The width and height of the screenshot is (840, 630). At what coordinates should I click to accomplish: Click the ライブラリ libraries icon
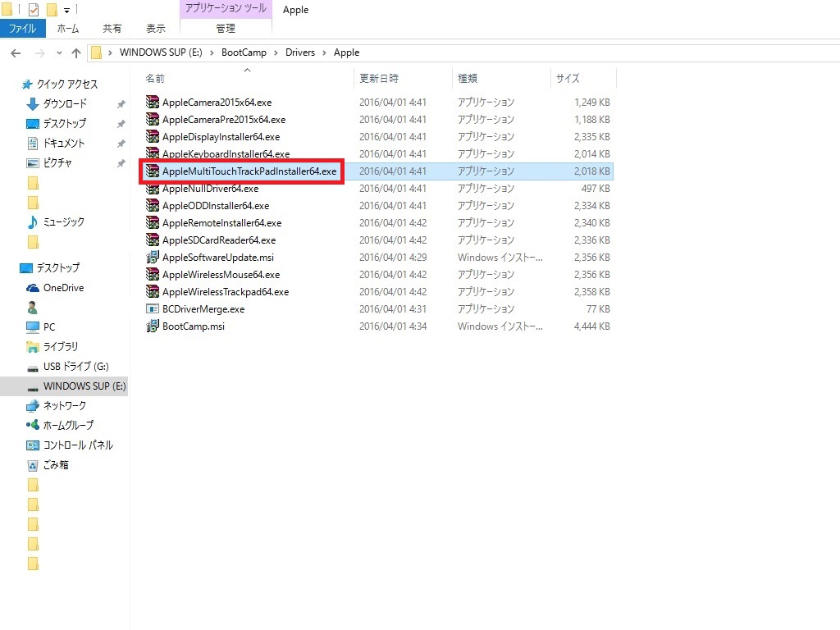(33, 347)
